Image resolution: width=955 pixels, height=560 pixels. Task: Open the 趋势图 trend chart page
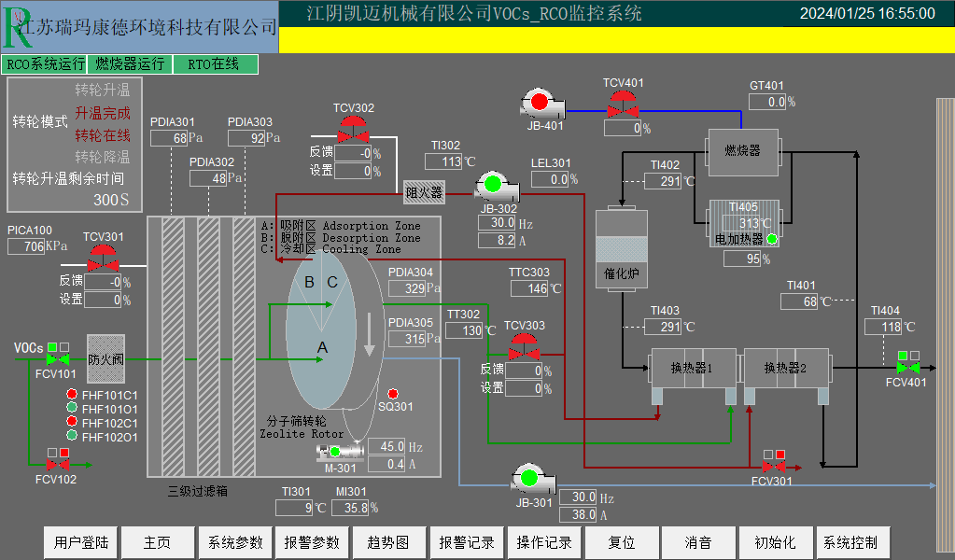point(388,542)
